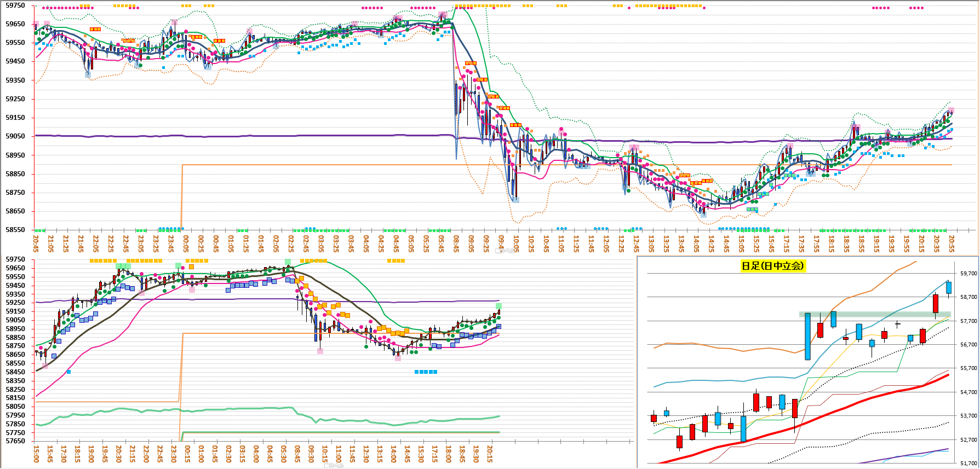980x469 pixels.
Task: Click the 57650 label on lower-left chart axis
Action: tap(15, 441)
